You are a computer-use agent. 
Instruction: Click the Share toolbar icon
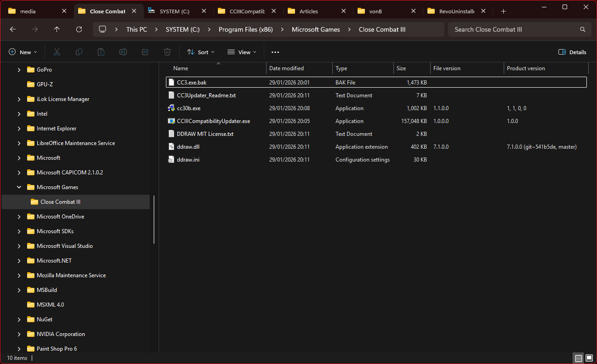pos(145,52)
